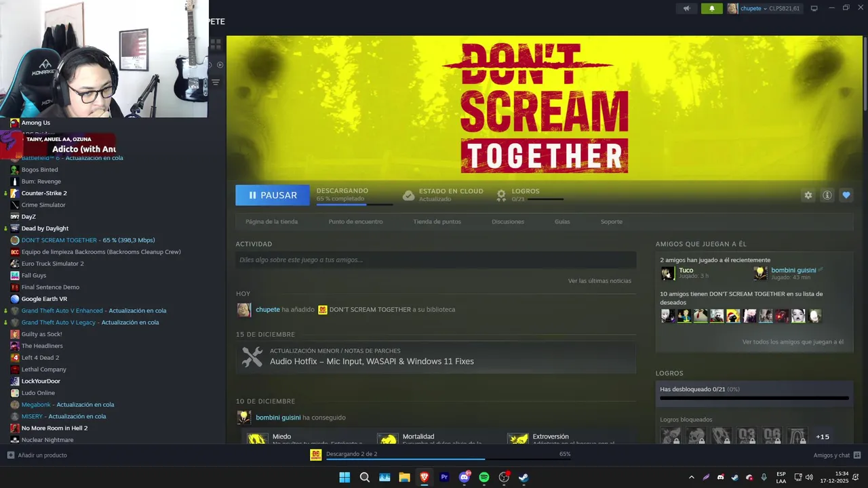Screen dimensions: 868x488
Task: Click the wrench patch notes icon
Action: coord(252,357)
